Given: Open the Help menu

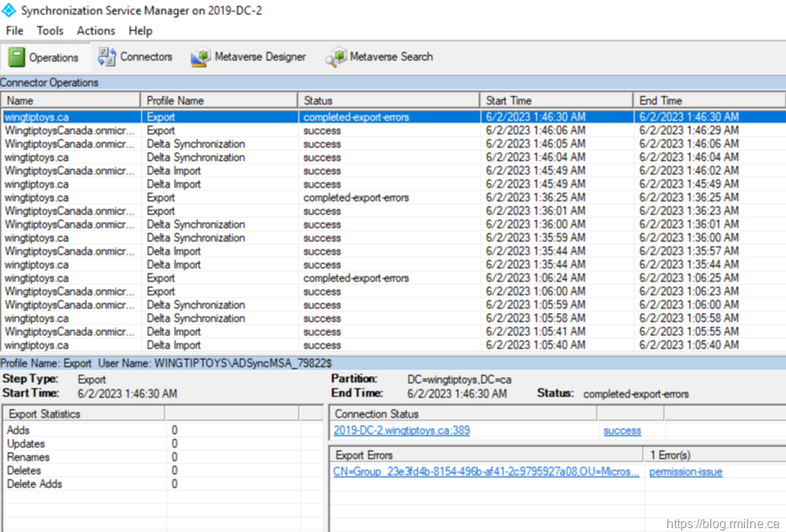Looking at the screenshot, I should pyautogui.click(x=140, y=31).
